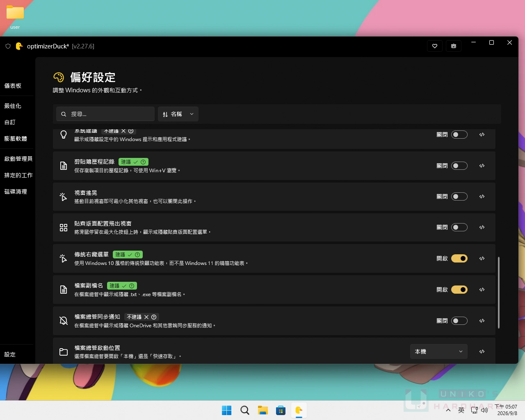525x420 pixels.
Task: Enable the 剪貼簿歷程記錄 toggle
Action: [459, 166]
